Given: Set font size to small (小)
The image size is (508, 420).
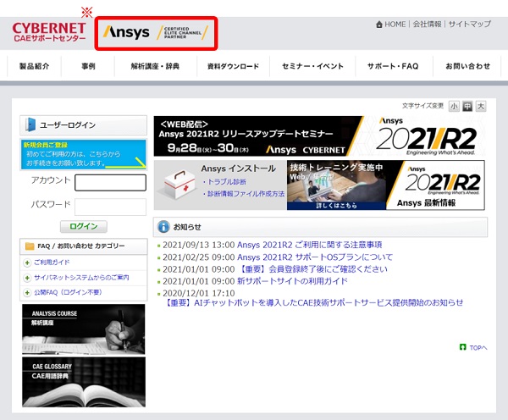Looking at the screenshot, I should (x=454, y=107).
